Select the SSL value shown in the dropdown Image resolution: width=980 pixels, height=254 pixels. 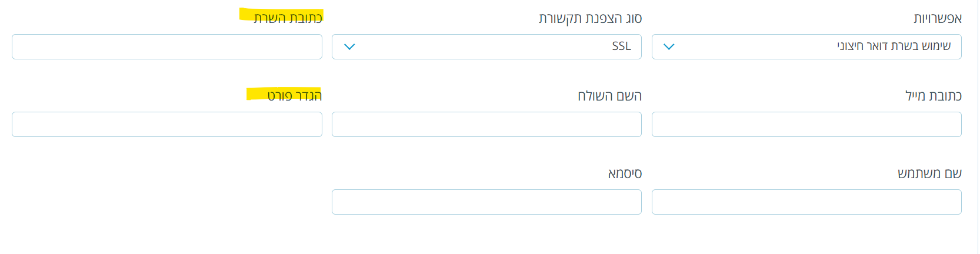[x=621, y=46]
